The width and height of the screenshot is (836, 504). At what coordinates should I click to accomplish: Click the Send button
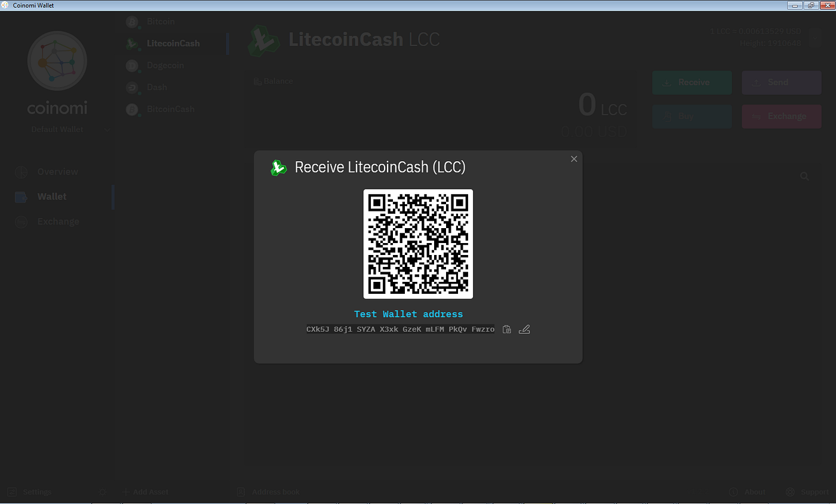point(782,82)
